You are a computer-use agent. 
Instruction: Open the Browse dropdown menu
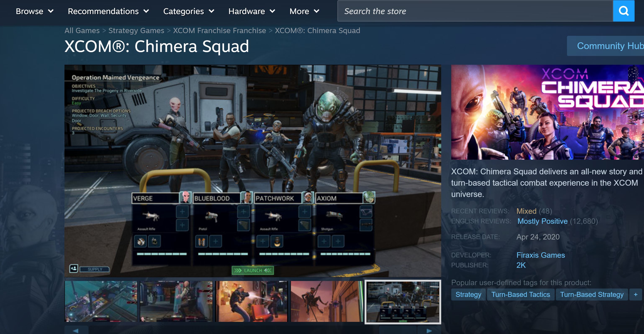35,11
